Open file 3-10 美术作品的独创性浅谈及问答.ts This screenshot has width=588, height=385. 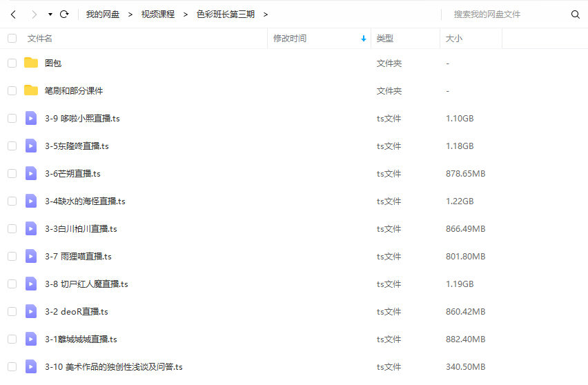[x=114, y=366]
